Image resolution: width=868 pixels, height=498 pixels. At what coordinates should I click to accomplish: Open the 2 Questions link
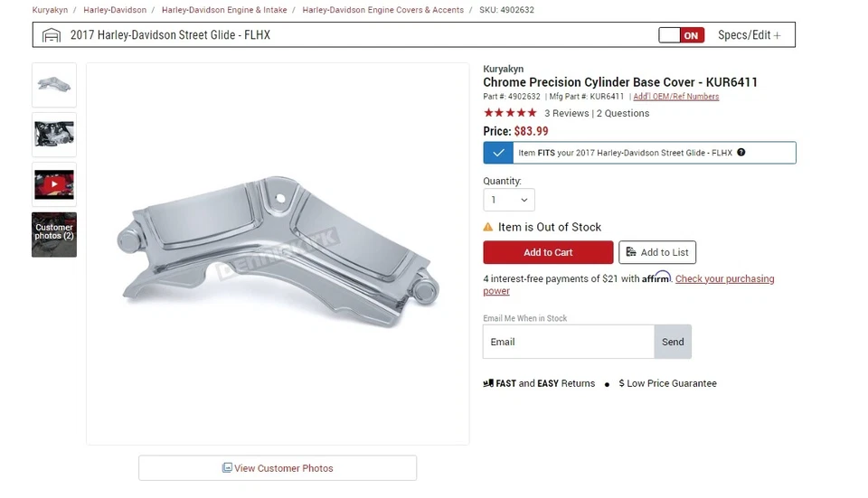pyautogui.click(x=623, y=113)
